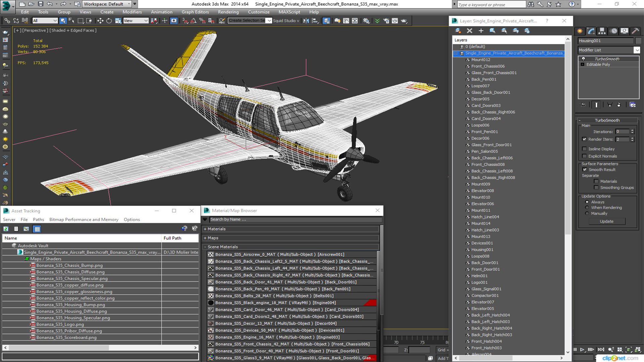
Task: Click the Mirror tool icon
Action: point(306,21)
